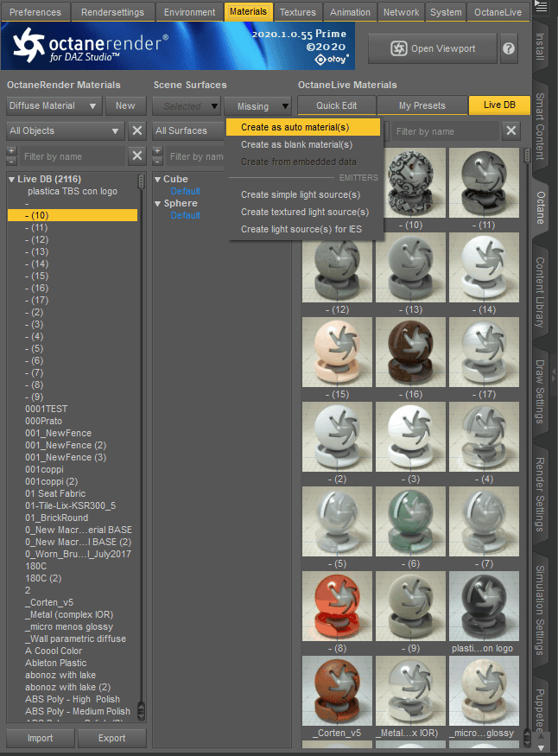Open the pane options menu icon
558x756 pixels.
(x=541, y=7)
